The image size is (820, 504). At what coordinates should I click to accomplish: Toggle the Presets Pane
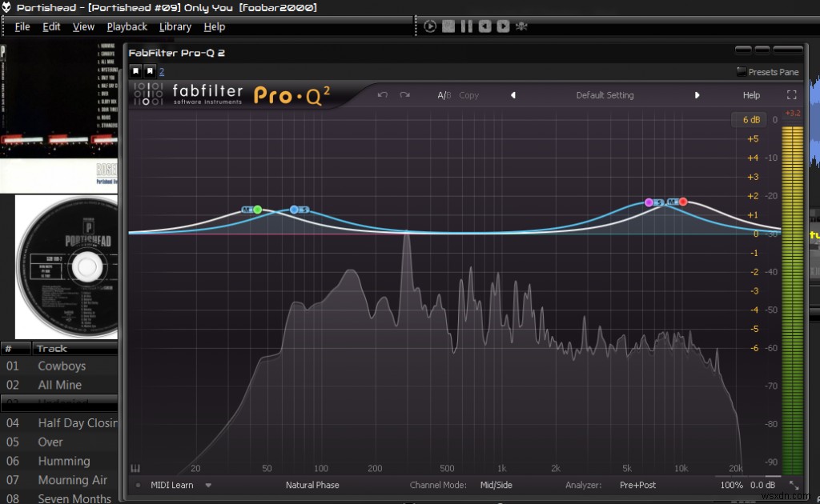[x=767, y=71]
